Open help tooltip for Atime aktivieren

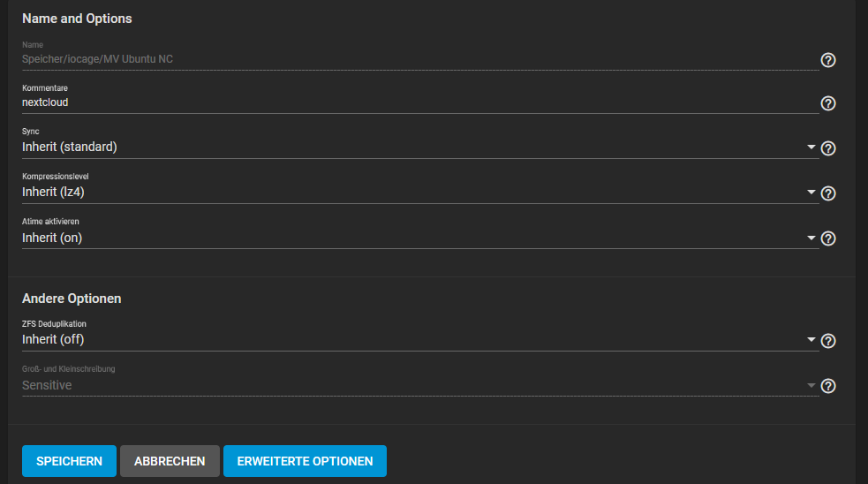click(827, 238)
